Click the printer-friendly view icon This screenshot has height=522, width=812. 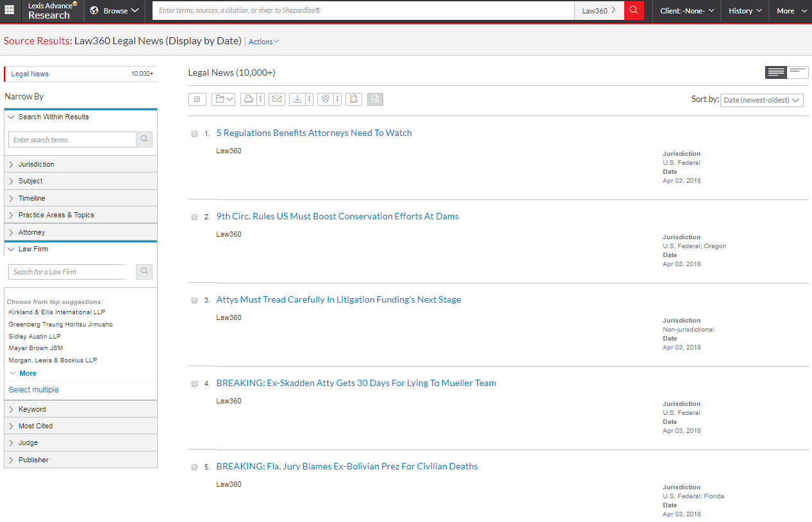[x=354, y=99]
